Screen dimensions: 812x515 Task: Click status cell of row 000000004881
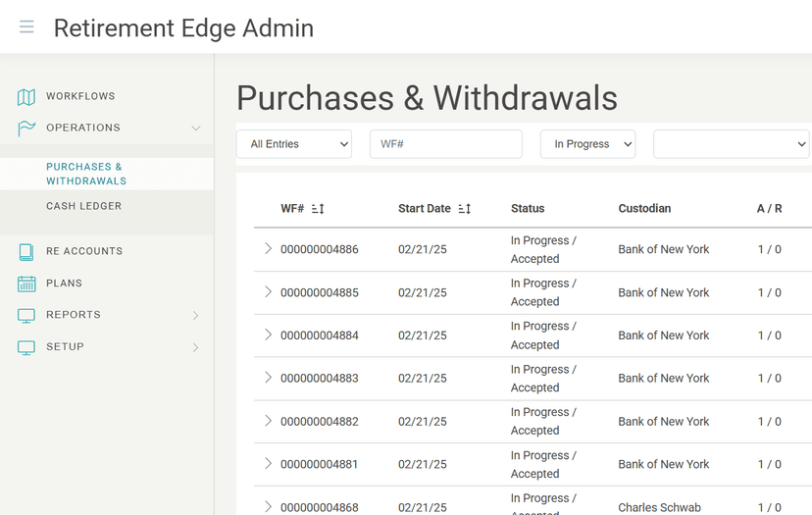pos(543,464)
